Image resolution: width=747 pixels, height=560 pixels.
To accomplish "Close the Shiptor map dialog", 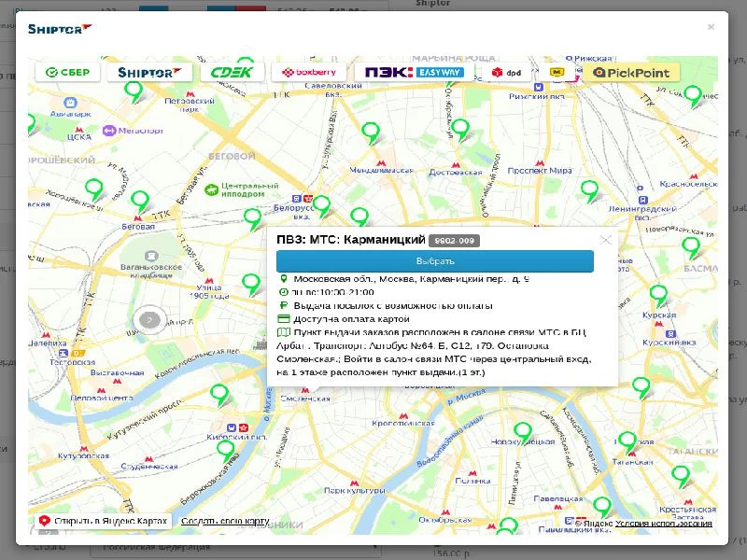I will point(711,27).
